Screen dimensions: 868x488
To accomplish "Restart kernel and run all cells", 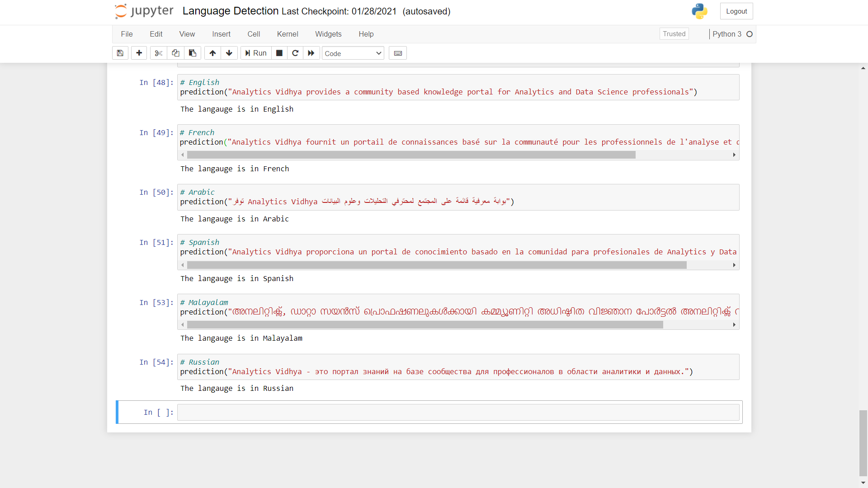I will 311,53.
